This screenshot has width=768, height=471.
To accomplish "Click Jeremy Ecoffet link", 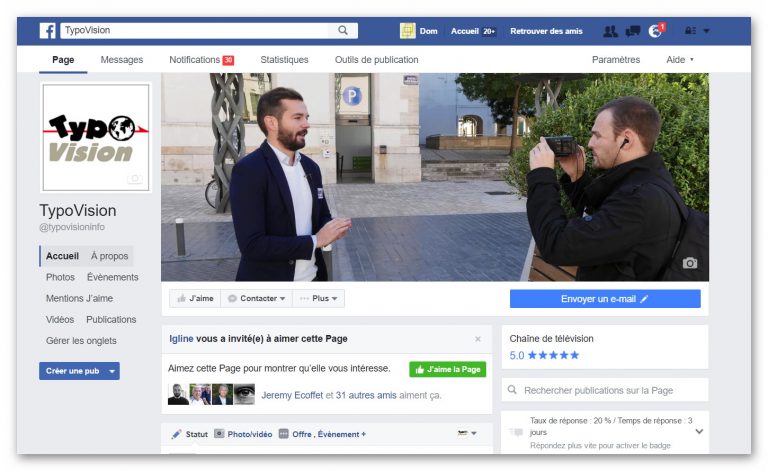I will 292,395.
